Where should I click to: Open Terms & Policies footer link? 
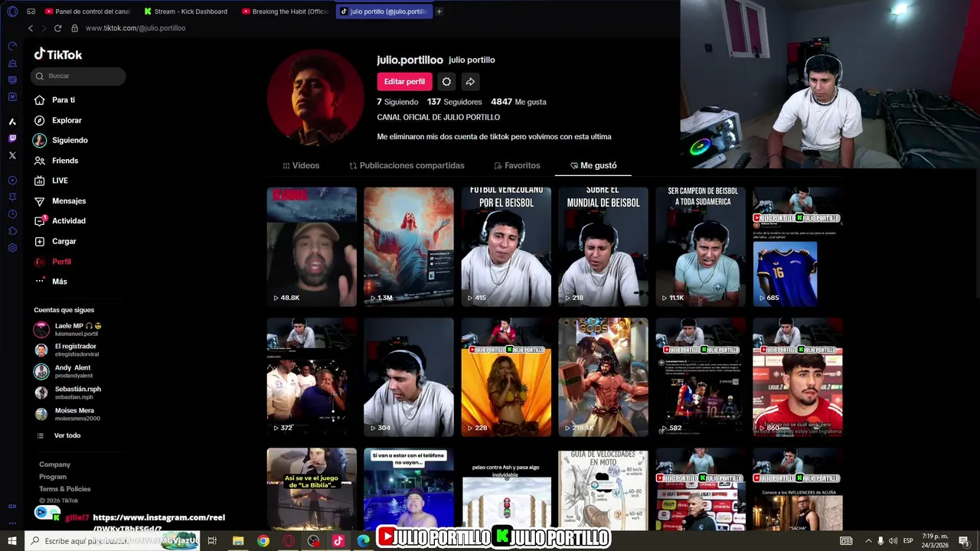(65, 489)
